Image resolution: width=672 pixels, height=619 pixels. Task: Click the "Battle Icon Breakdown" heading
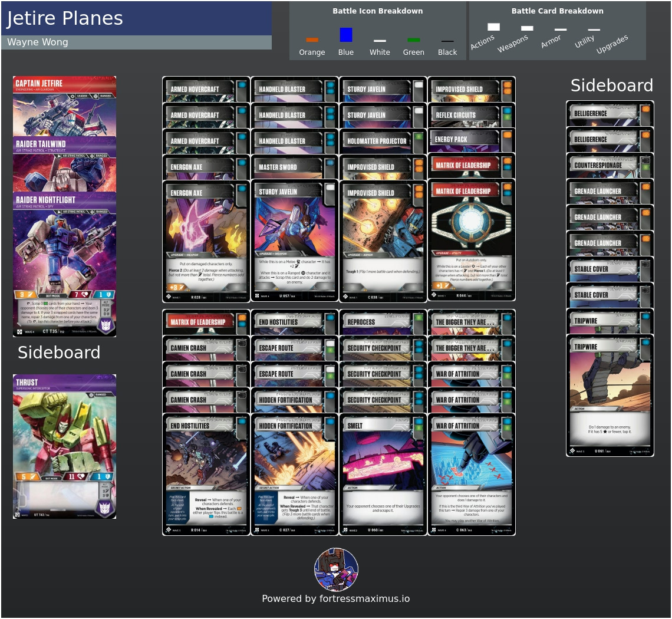pyautogui.click(x=378, y=11)
